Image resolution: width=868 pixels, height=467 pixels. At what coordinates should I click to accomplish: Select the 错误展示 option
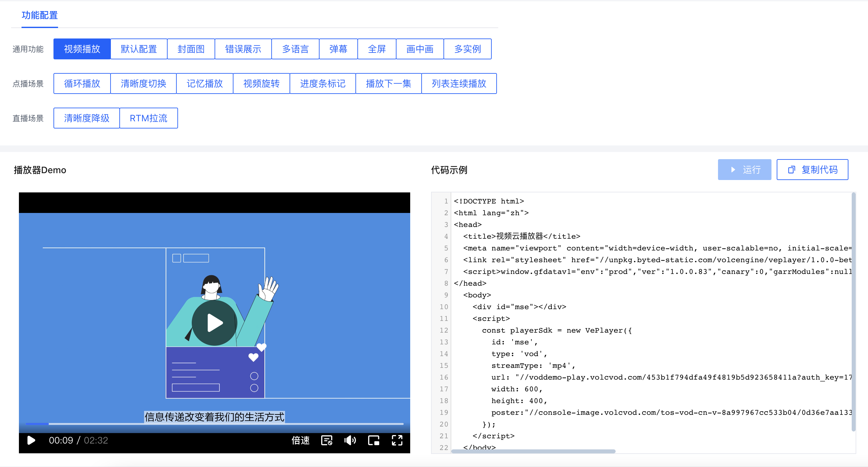pyautogui.click(x=243, y=49)
